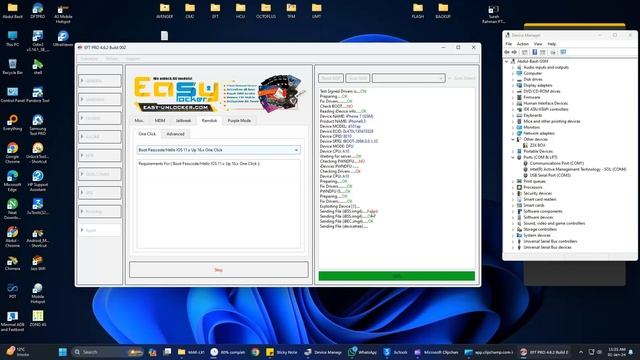Select the AVENGER folder on desktop
Screen dimensions: 640x360
(164, 11)
